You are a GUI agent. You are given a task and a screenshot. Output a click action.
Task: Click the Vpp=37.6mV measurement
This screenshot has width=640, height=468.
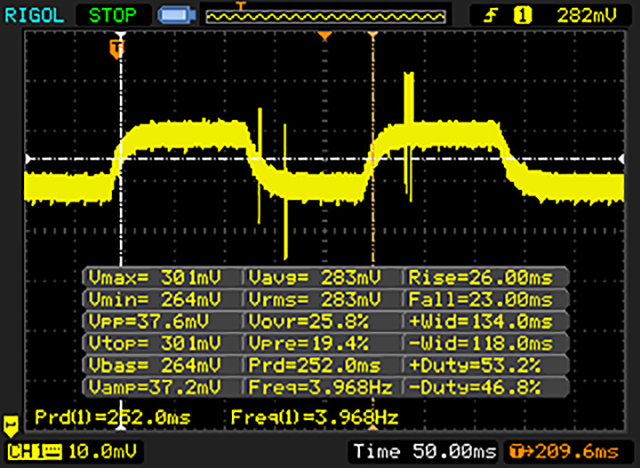click(x=149, y=322)
